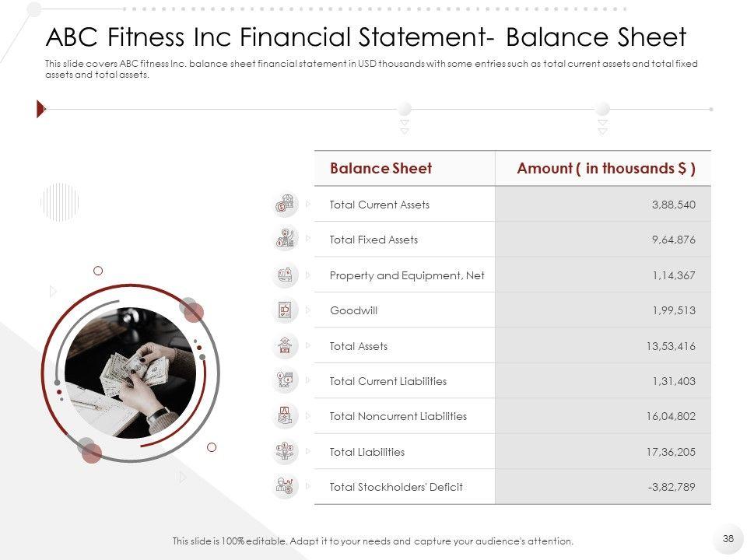Select the Total Current Liabilities row icon
Viewport: 747px width, 560px height.
coord(286,380)
